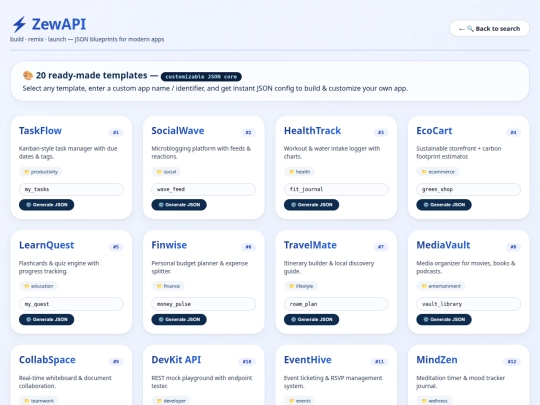
Task: Click the CollabSpace card title
Action: point(47,360)
